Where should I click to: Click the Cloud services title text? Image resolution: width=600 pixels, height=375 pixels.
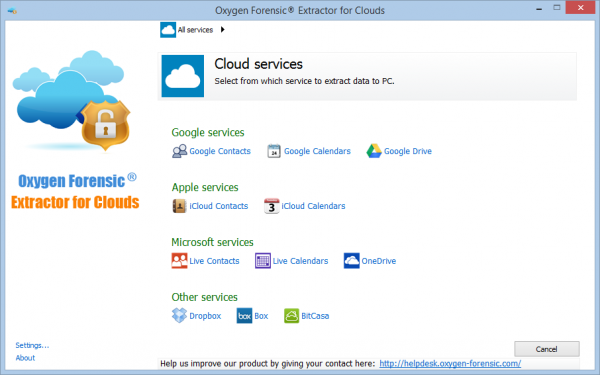coord(258,64)
